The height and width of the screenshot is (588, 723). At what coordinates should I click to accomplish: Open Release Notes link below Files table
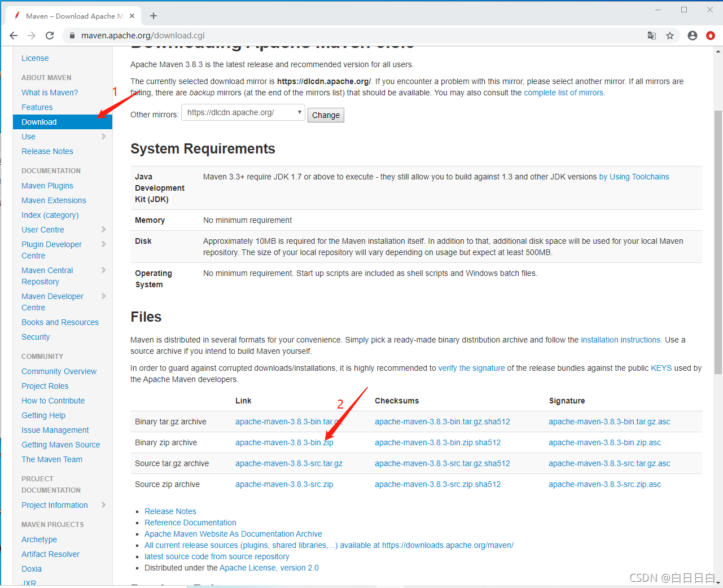pyautogui.click(x=170, y=511)
